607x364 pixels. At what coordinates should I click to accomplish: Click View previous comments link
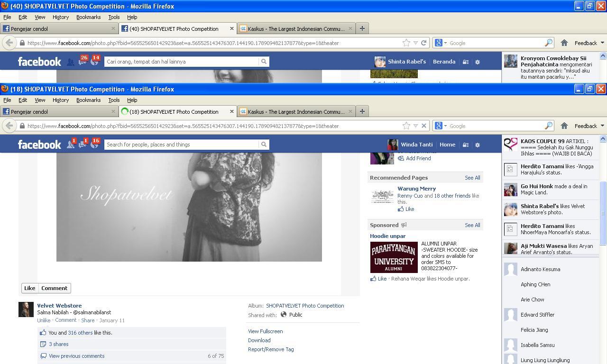point(76,356)
